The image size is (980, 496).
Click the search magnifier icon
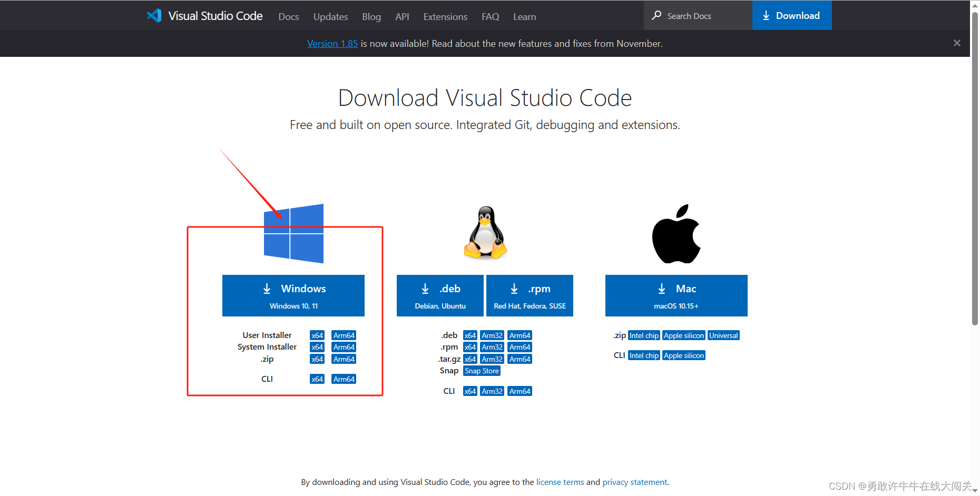click(656, 15)
